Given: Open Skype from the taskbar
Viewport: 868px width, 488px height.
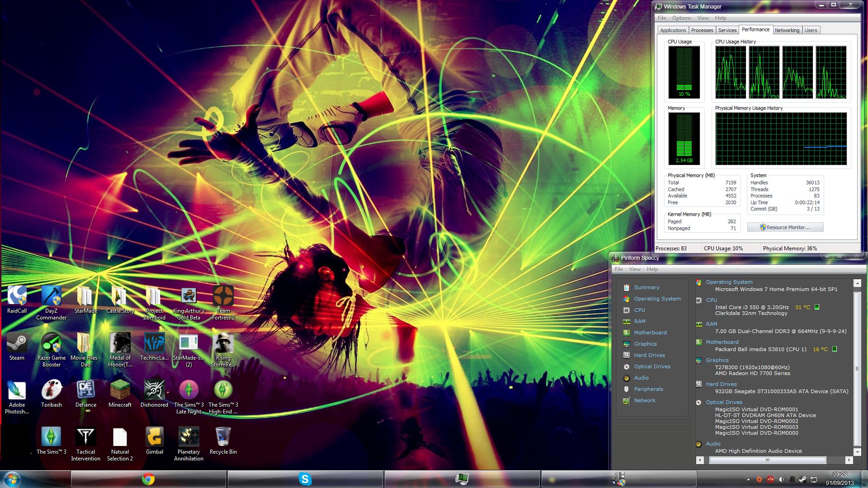Looking at the screenshot, I should click(x=305, y=479).
